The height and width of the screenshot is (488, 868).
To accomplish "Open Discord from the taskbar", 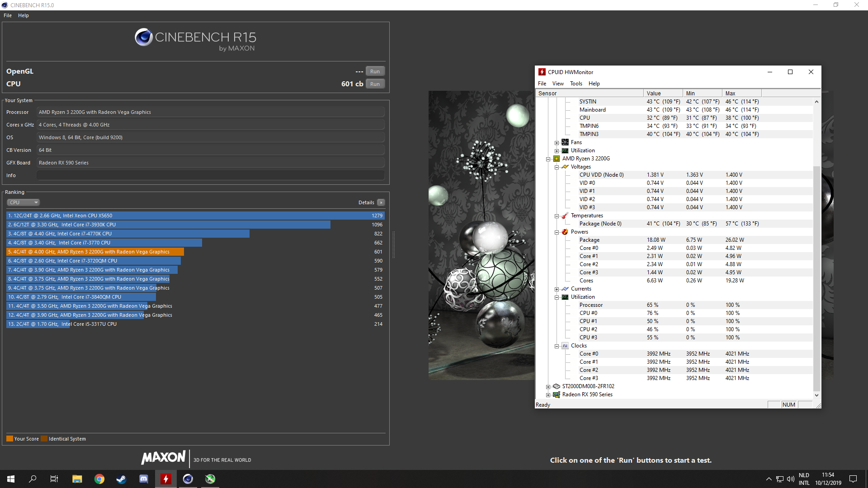I will pos(143,479).
